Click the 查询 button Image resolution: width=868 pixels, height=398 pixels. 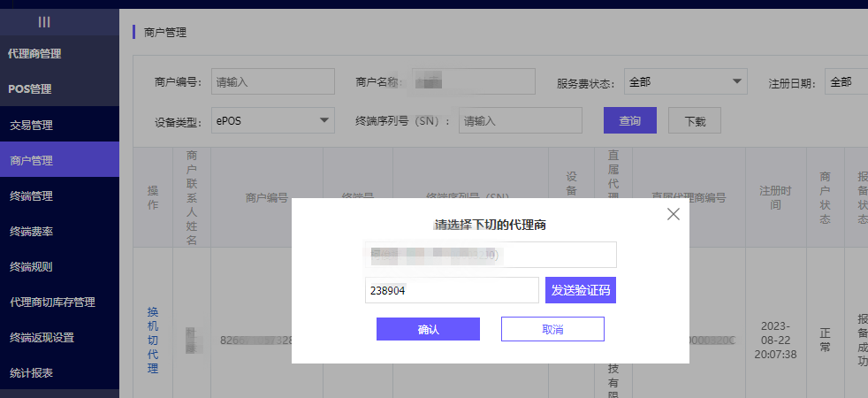(x=630, y=120)
